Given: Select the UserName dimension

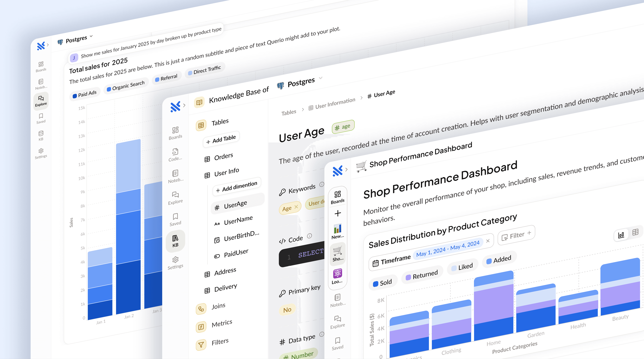Looking at the screenshot, I should click(233, 221).
